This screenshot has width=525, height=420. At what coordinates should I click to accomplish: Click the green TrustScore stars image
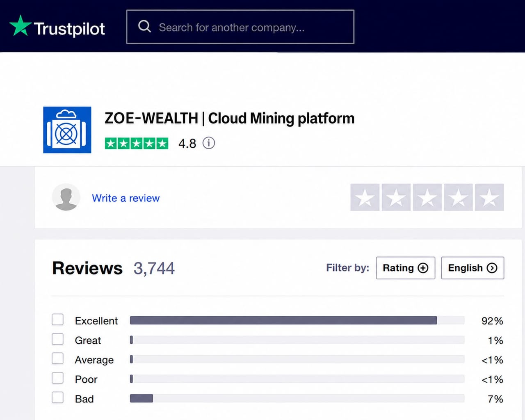137,143
